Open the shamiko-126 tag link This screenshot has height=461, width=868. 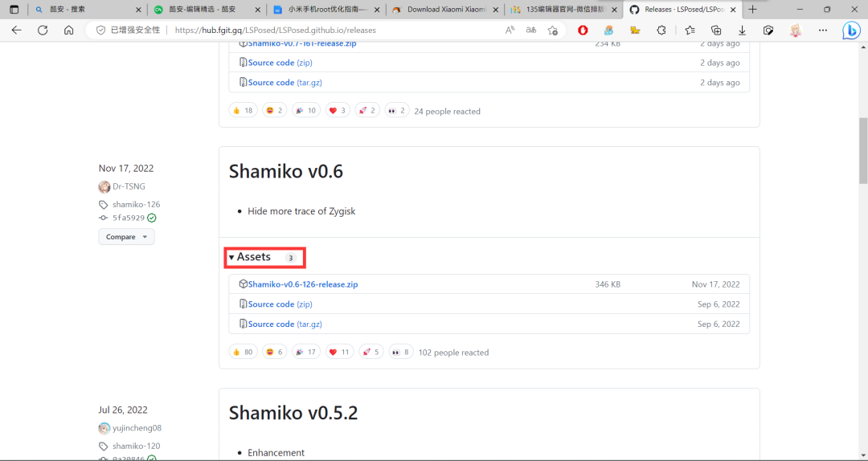136,204
